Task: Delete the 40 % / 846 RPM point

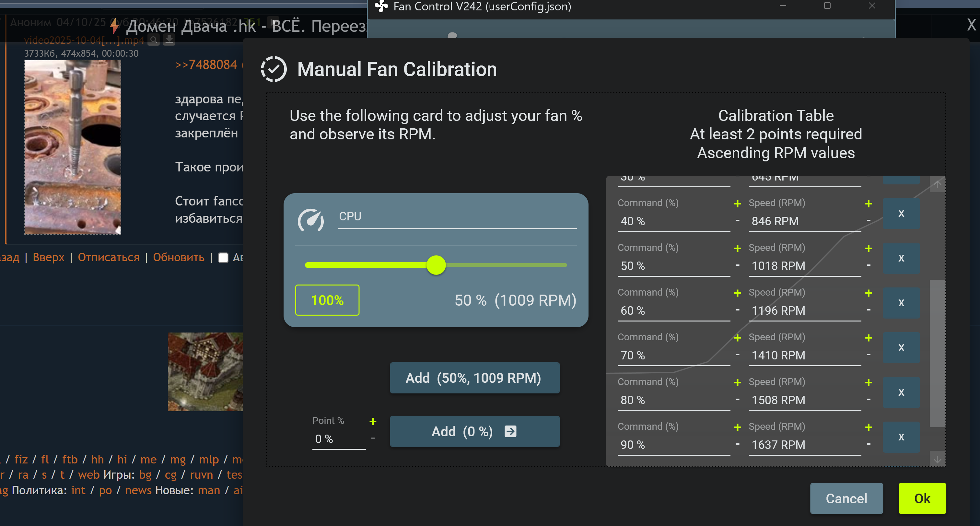Action: [901, 213]
